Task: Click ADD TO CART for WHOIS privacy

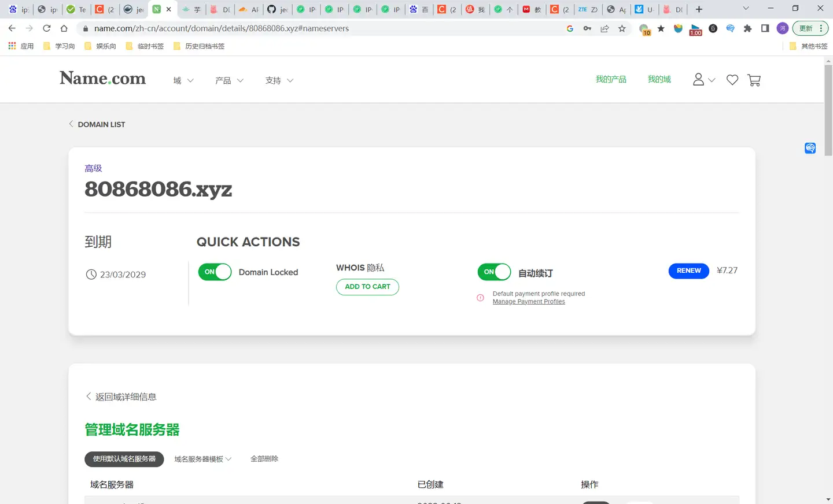Action: [x=367, y=287]
